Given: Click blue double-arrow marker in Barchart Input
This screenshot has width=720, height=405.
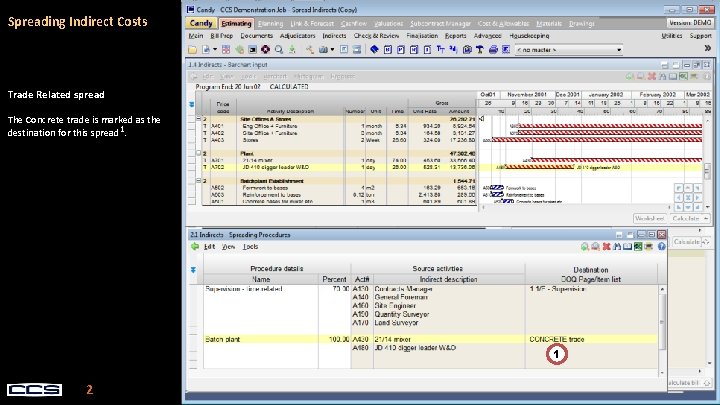Looking at the screenshot, I should (192, 105).
